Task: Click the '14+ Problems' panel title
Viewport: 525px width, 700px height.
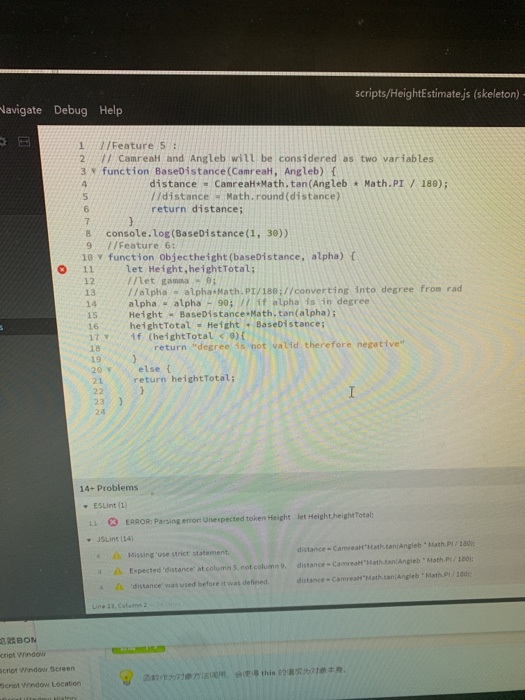Action: tap(109, 488)
